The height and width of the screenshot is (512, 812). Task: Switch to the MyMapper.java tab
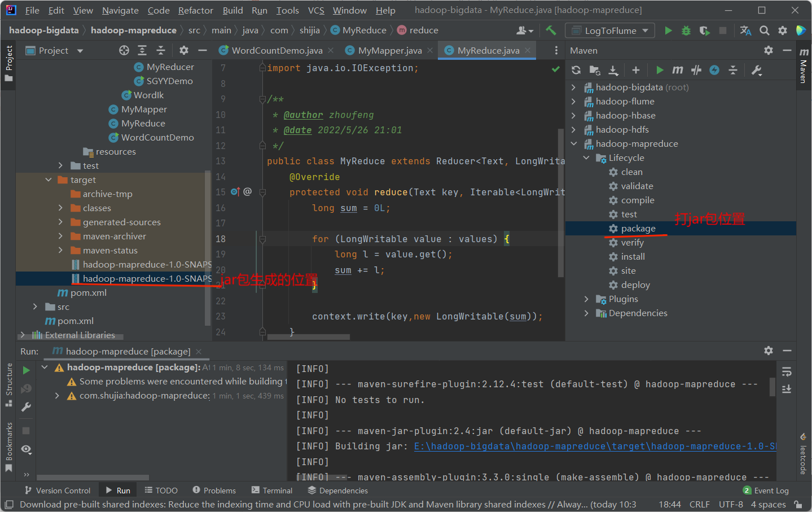point(389,51)
